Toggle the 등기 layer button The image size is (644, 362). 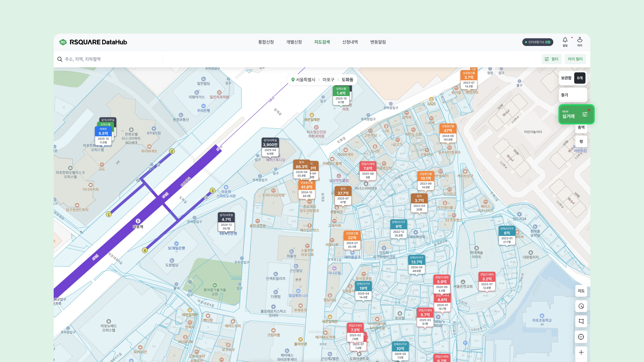(573, 95)
